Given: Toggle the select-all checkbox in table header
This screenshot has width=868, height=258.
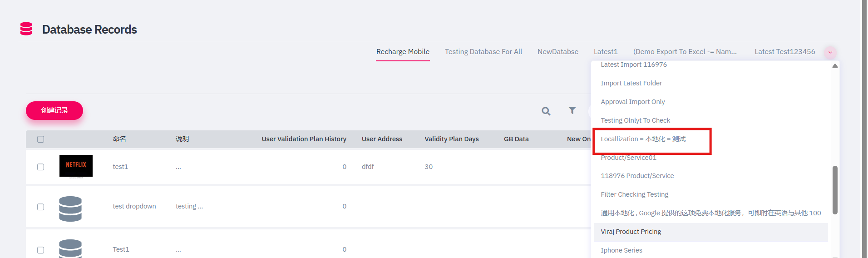Looking at the screenshot, I should point(40,139).
